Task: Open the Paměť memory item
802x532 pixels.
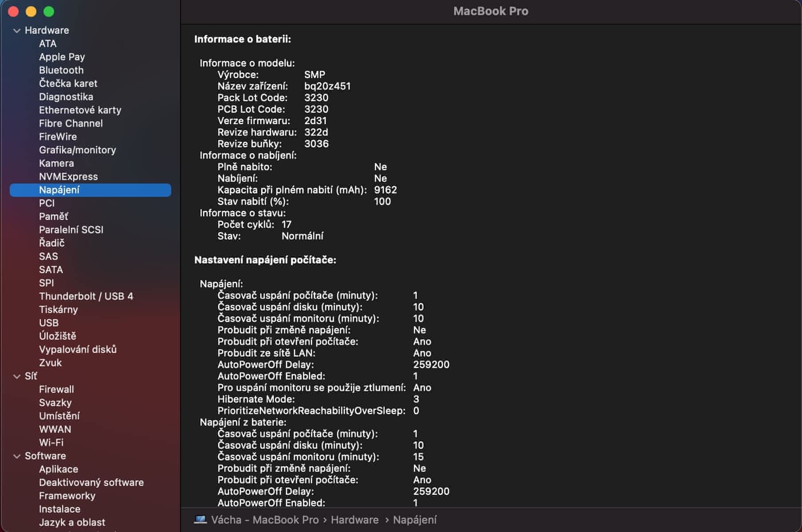Action: (54, 216)
